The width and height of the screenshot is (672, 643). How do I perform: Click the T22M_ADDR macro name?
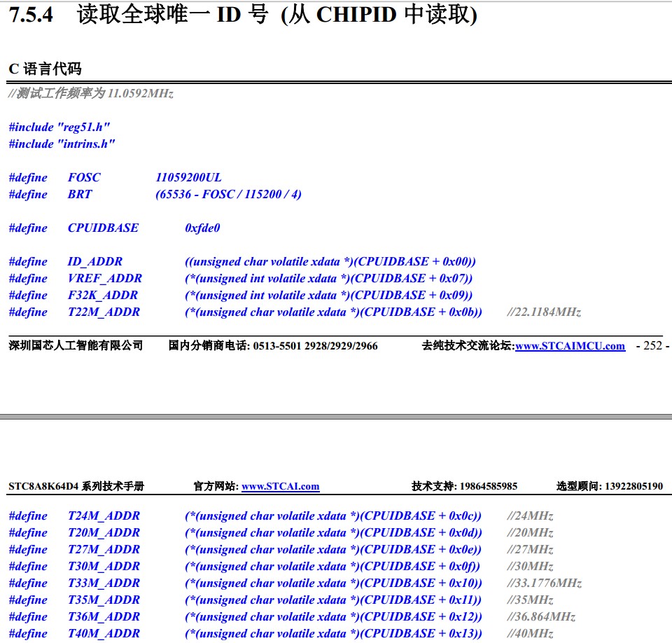pos(104,312)
